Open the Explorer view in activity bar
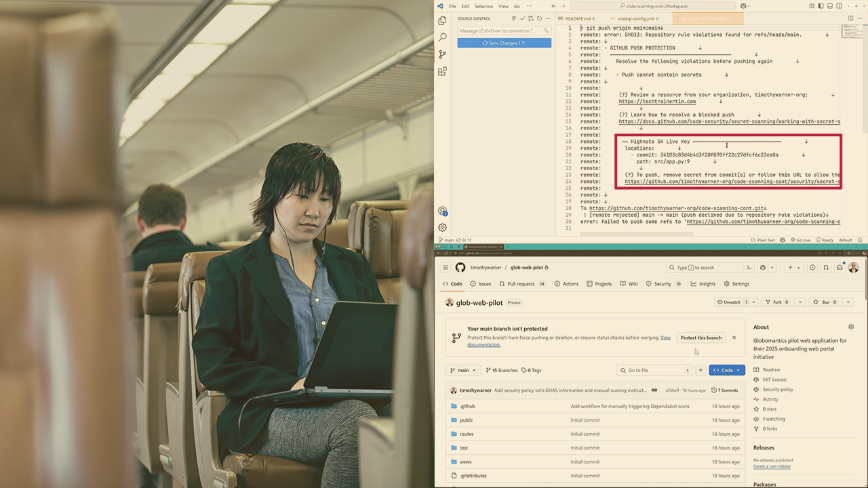Image resolution: width=868 pixels, height=488 pixels. (442, 20)
